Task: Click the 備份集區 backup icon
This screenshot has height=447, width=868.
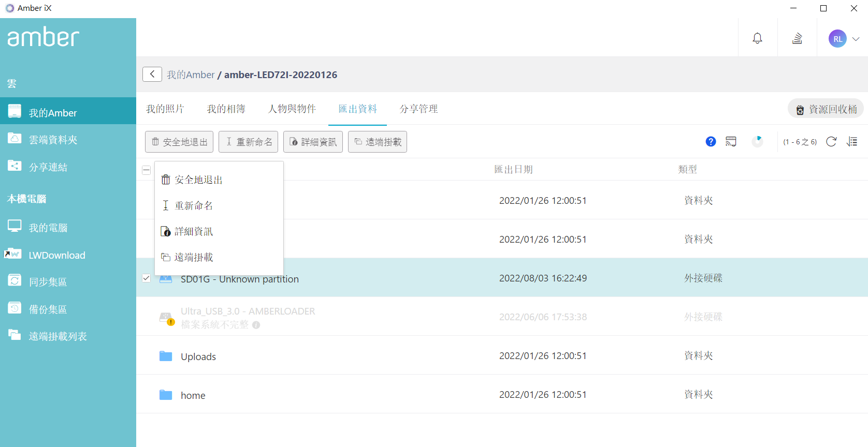Action: (x=15, y=308)
